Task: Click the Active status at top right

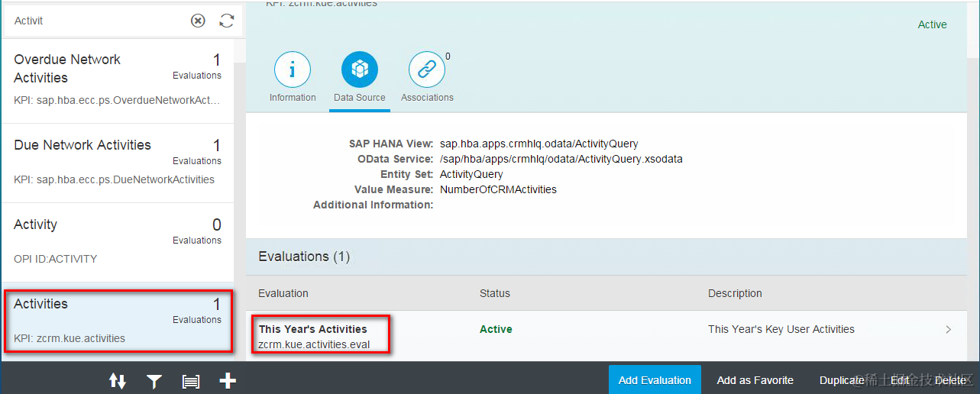Action: click(932, 24)
